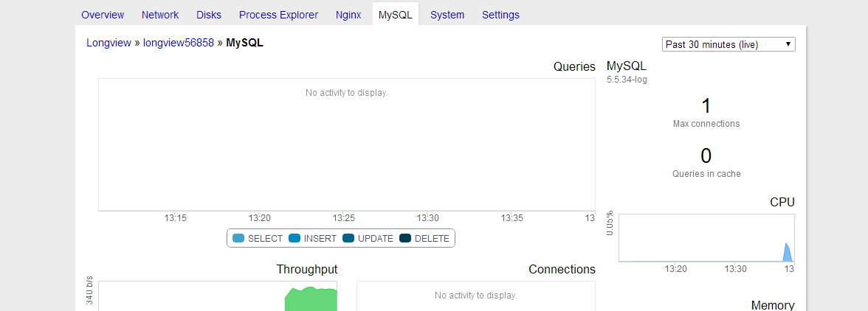The width and height of the screenshot is (868, 311).
Task: Select the Nginx tab
Action: (348, 15)
